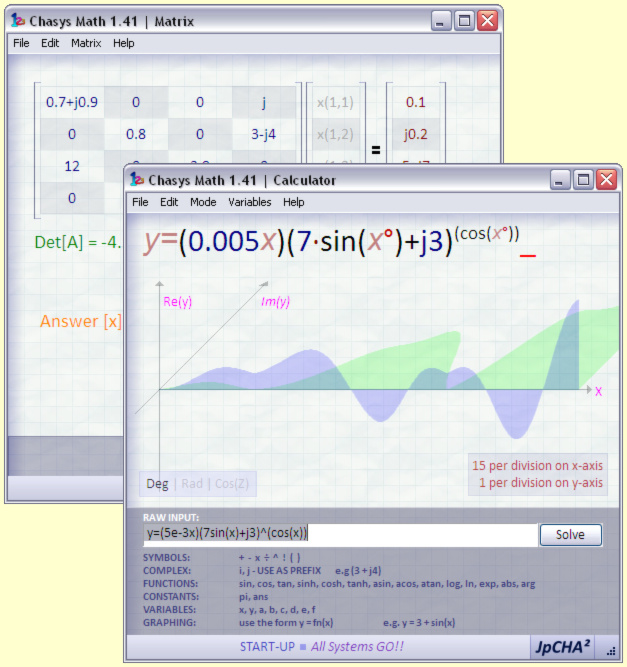Viewport: 627px width, 667px height.
Task: Click the Chasys Math icon in Calculator title bar
Action: [137, 180]
